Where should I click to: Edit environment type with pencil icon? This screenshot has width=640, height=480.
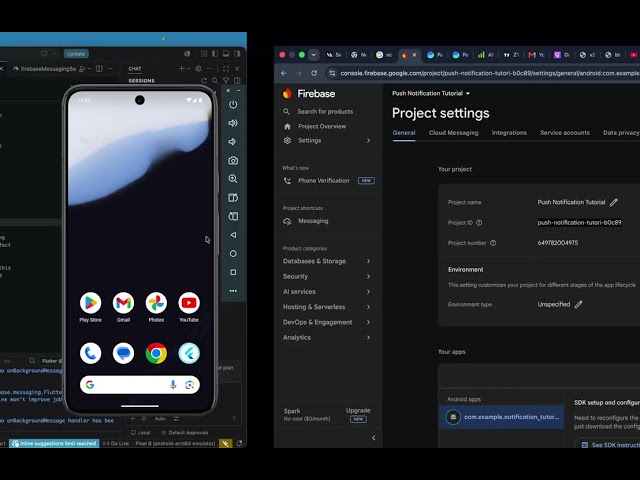pyautogui.click(x=578, y=304)
